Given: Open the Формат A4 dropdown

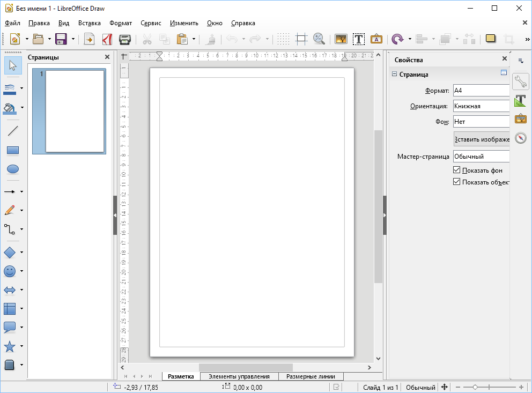Looking at the screenshot, I should click(x=482, y=91).
